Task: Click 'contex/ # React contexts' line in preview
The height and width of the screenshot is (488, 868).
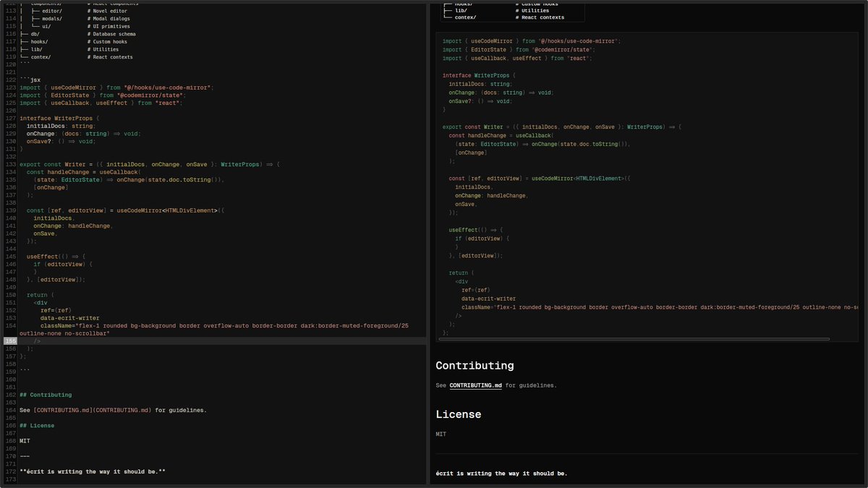Action: [504, 17]
